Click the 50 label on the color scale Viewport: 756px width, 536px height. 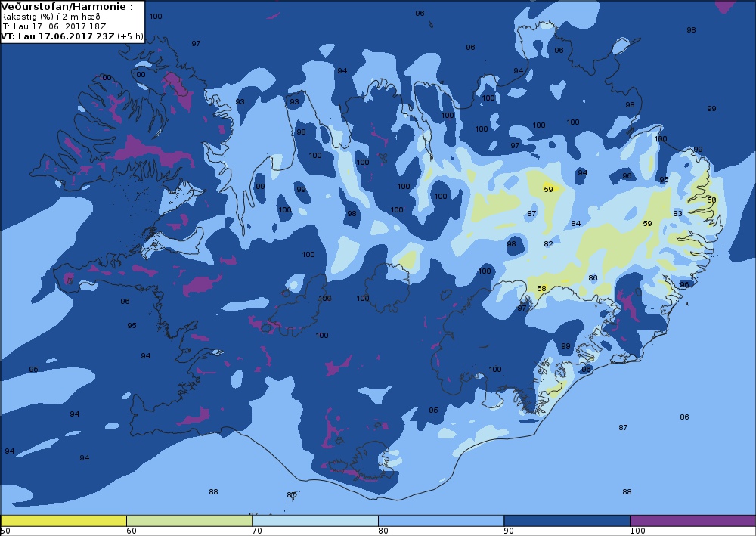(x=5, y=531)
